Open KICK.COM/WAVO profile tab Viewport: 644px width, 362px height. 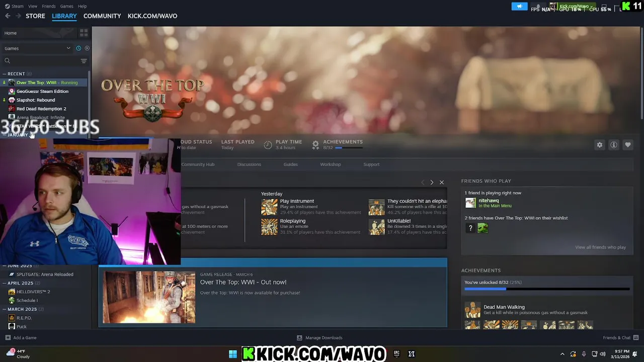[x=152, y=16]
